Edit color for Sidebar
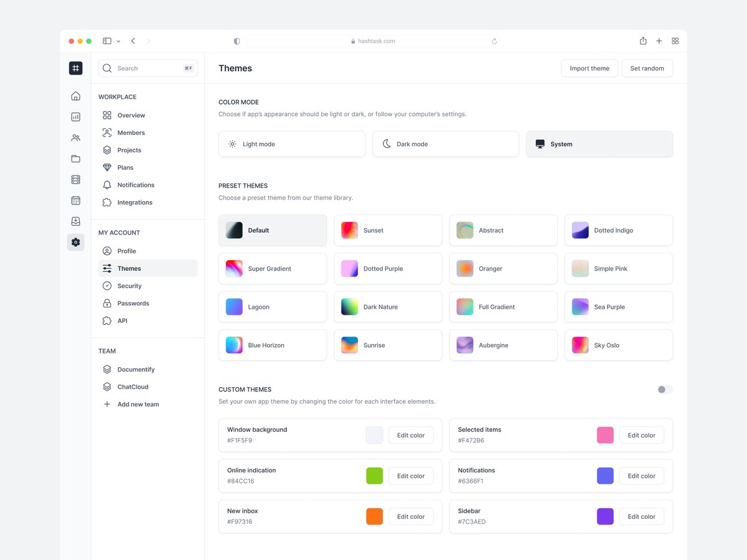Image resolution: width=747 pixels, height=560 pixels. click(x=642, y=516)
